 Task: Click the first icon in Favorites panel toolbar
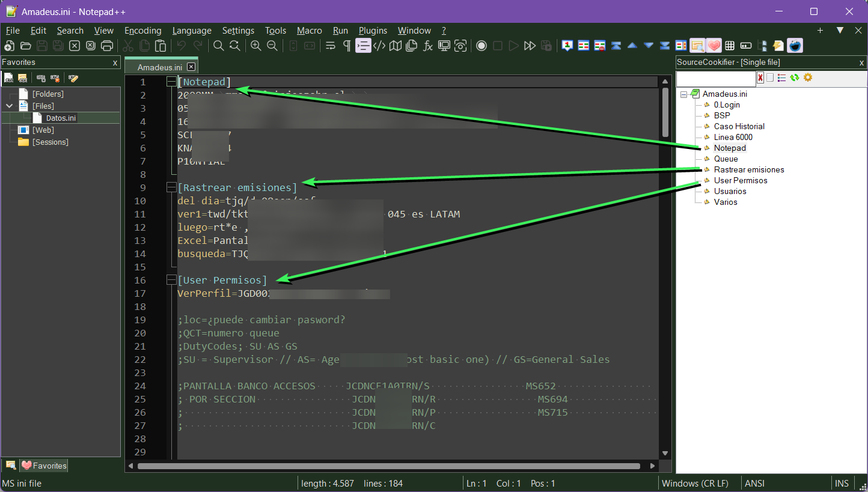coord(8,78)
